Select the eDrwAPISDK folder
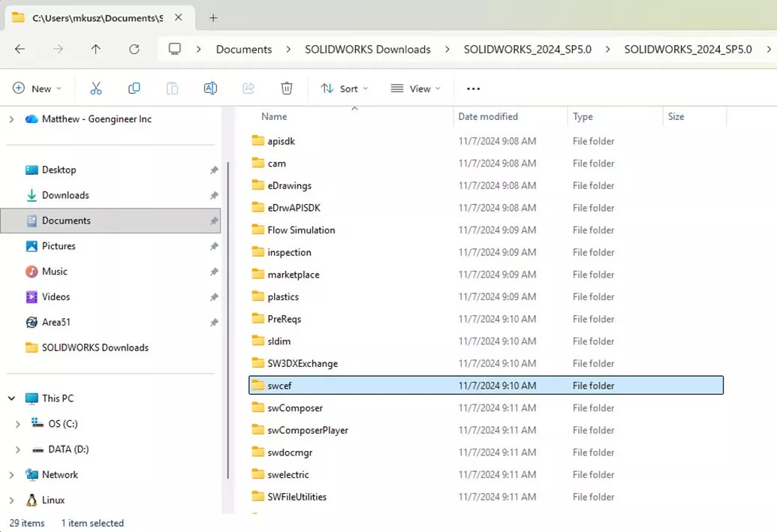777x532 pixels. click(x=486, y=208)
